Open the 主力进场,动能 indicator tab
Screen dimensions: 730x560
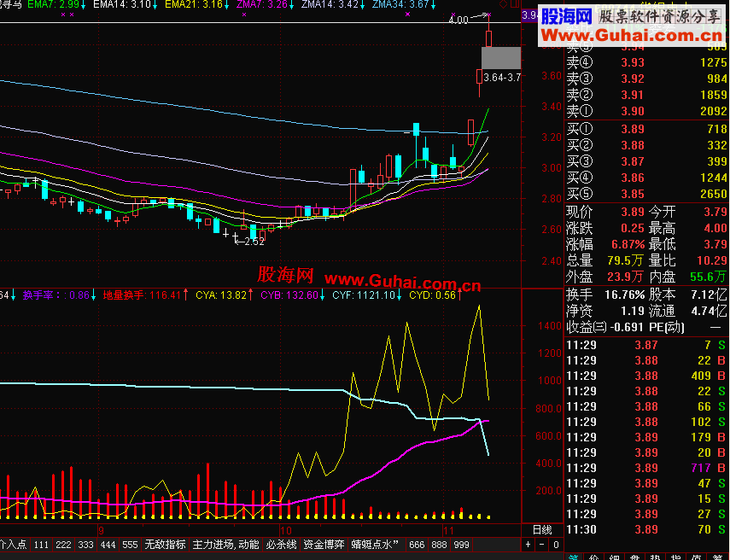(225, 544)
